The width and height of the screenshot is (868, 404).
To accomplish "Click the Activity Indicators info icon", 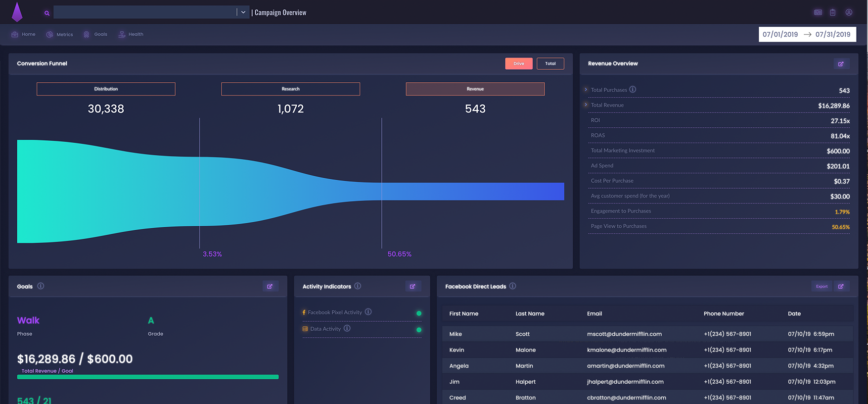I will tap(358, 286).
